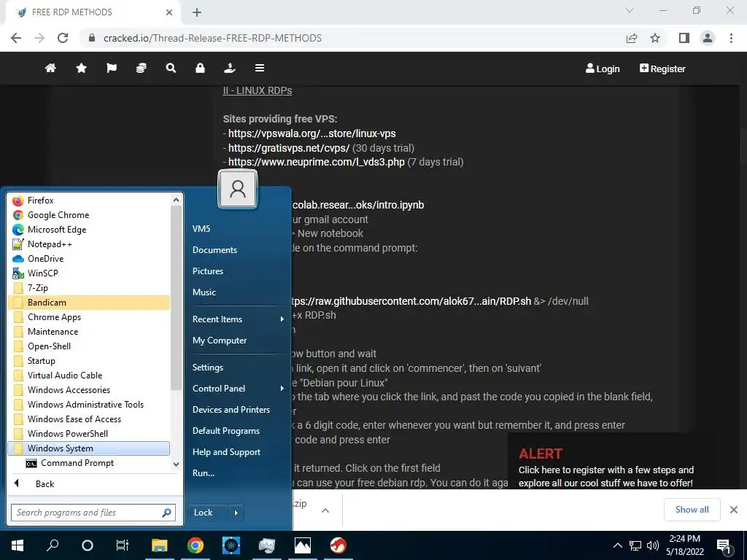The image size is (747, 560).
Task: Open Microsoft Edge from Start menu
Action: [x=88, y=230]
